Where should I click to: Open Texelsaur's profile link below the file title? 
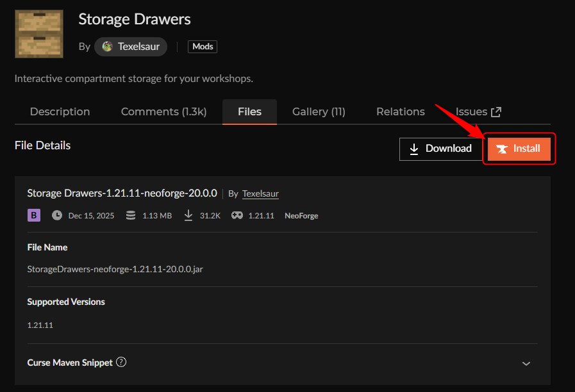(x=260, y=193)
